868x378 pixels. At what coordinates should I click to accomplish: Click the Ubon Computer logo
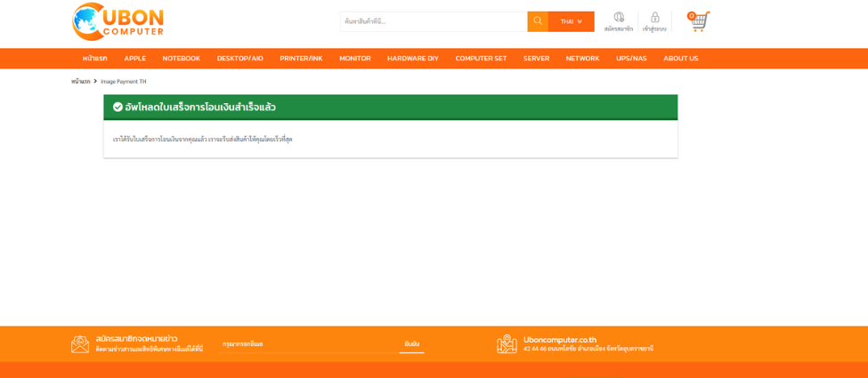pyautogui.click(x=118, y=21)
